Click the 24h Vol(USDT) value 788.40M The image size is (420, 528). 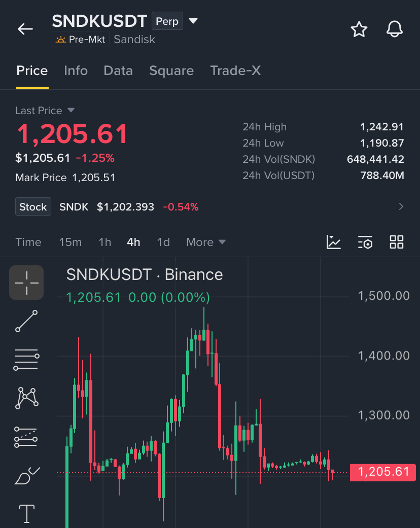coord(382,175)
